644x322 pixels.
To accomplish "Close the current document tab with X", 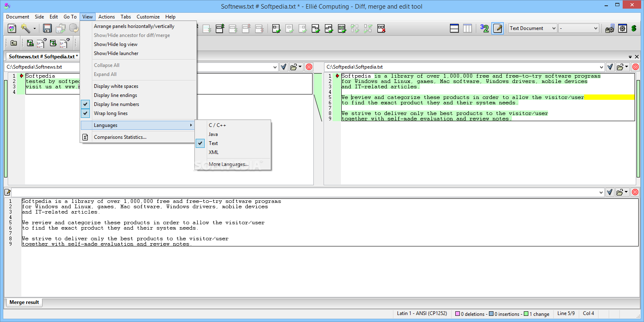I will (x=637, y=57).
